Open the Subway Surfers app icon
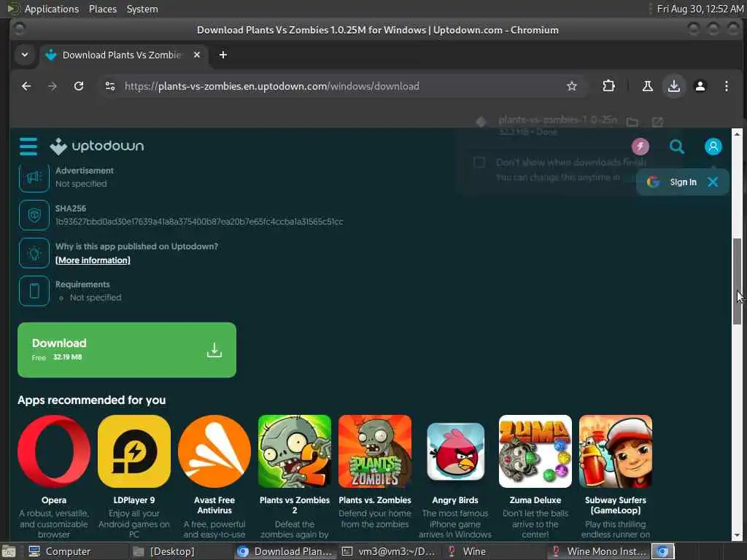This screenshot has height=560, width=747. click(616, 451)
